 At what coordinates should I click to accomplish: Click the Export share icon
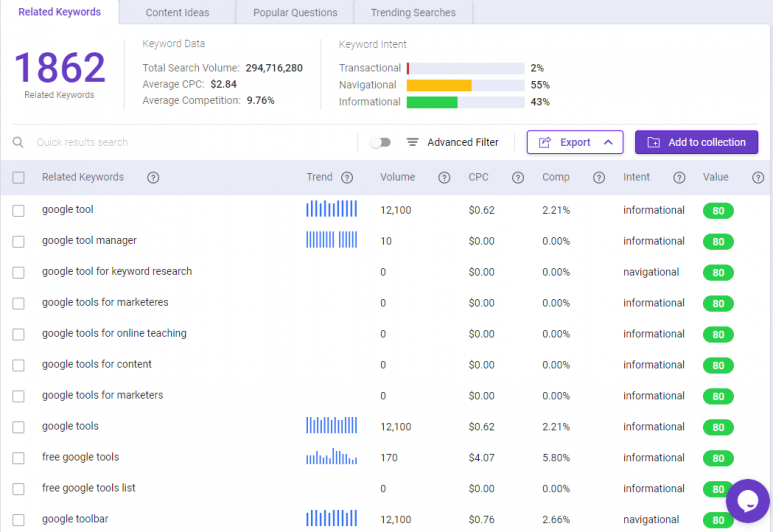[x=545, y=142]
